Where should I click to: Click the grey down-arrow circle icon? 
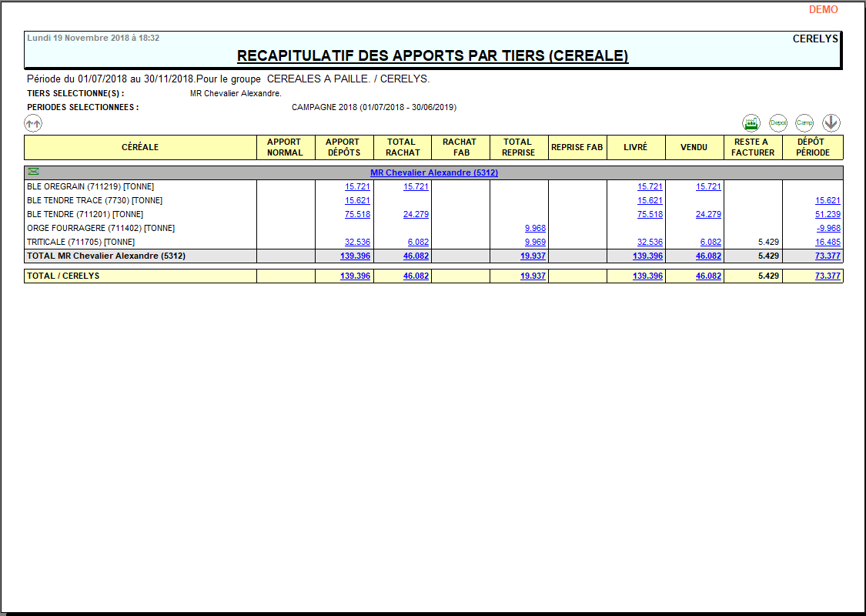pos(831,122)
